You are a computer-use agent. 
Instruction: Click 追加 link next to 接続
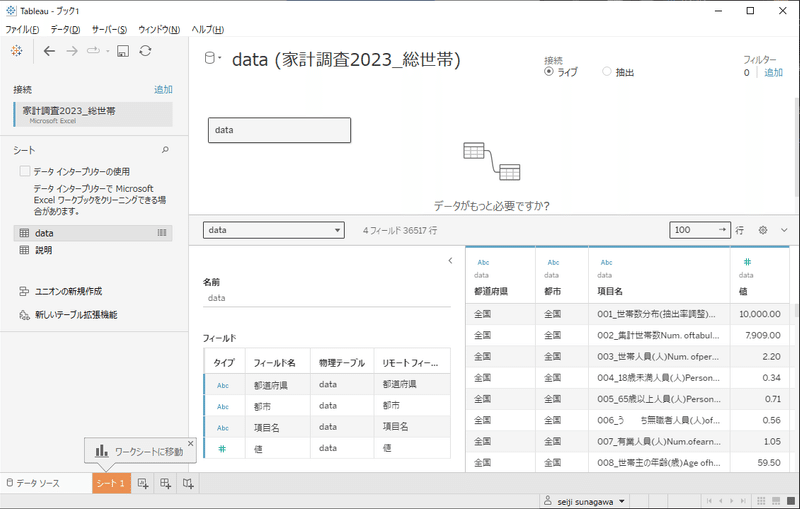point(163,90)
